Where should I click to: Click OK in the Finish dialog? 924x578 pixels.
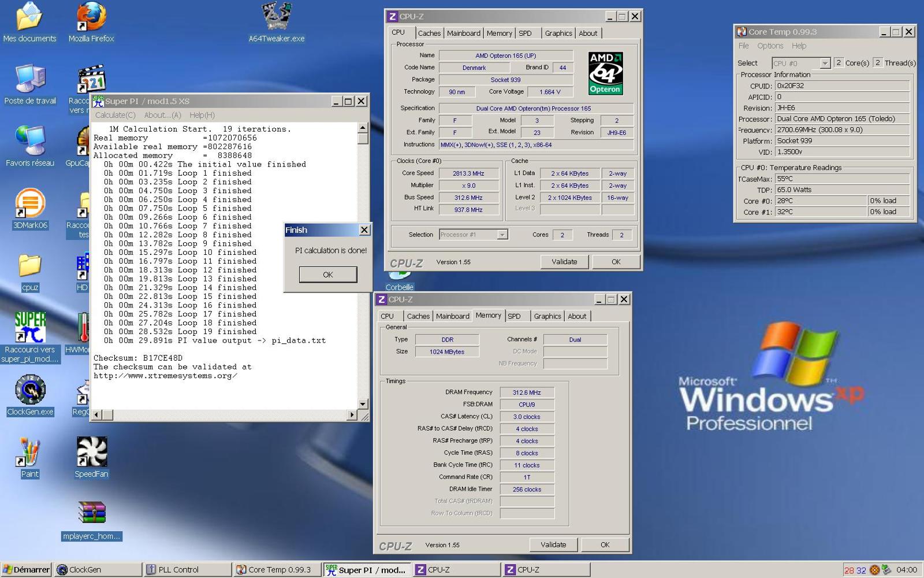pyautogui.click(x=327, y=275)
